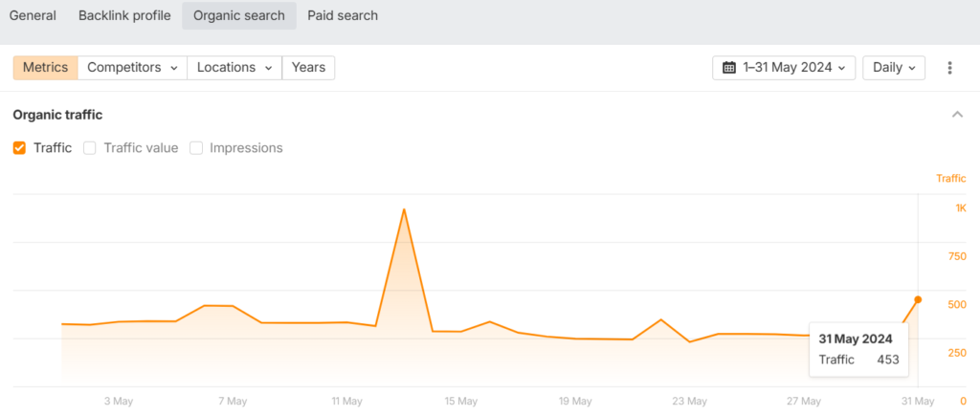Click the traffic spike peak on chart
Image resolution: width=980 pixels, height=415 pixels.
click(x=404, y=209)
